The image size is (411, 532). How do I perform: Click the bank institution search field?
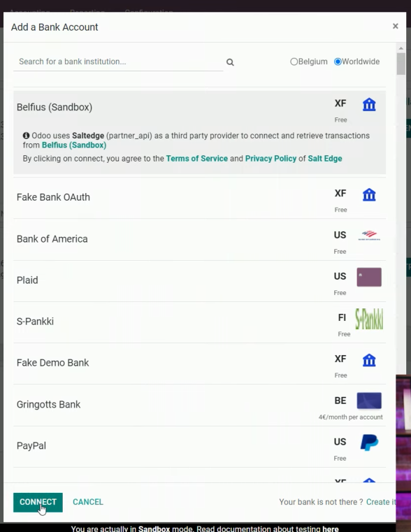[118, 62]
